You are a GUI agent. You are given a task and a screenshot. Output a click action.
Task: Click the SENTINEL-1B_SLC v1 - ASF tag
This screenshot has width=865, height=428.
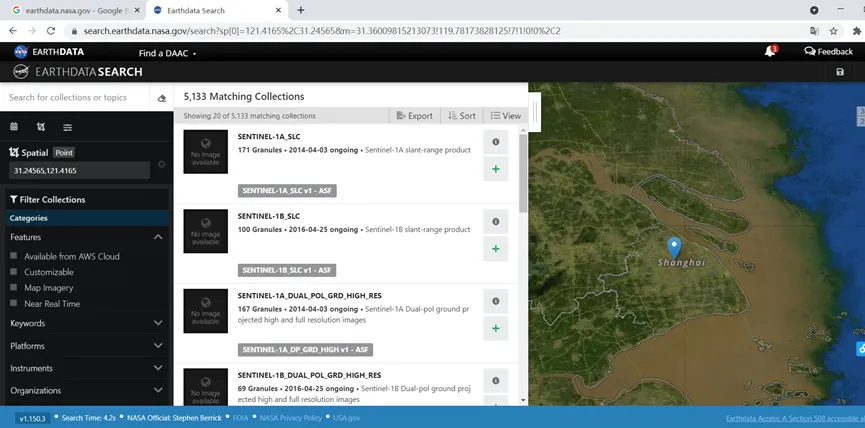point(287,270)
